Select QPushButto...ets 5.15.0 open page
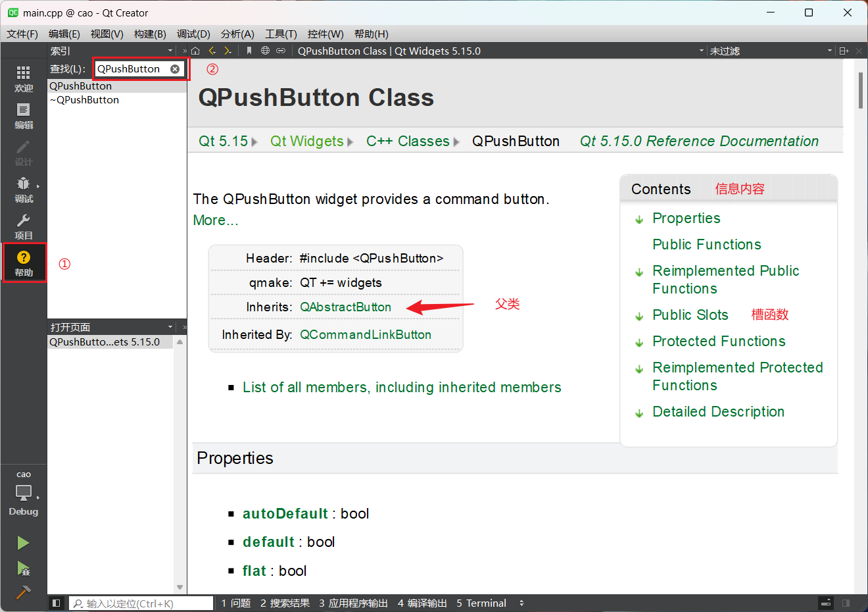 point(110,342)
